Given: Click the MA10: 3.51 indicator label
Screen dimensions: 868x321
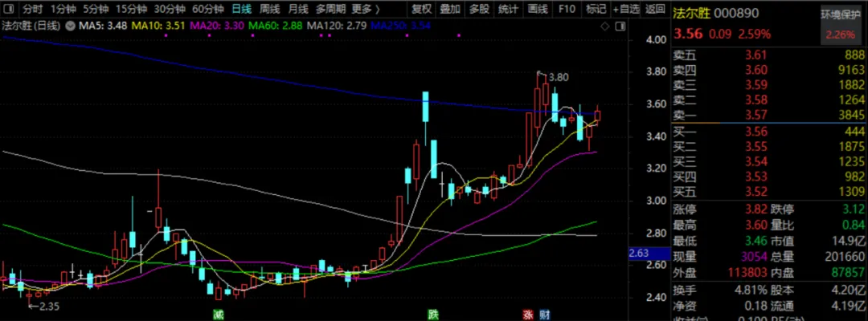Looking at the screenshot, I should (159, 26).
